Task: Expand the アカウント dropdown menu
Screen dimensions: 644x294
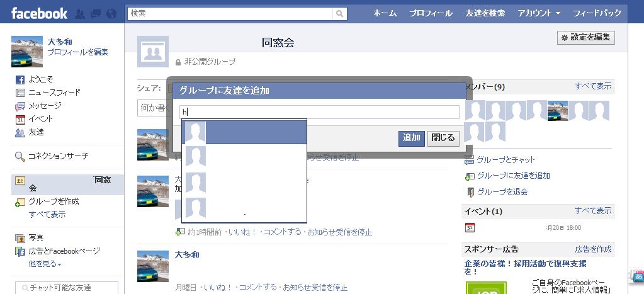Action: coord(539,13)
